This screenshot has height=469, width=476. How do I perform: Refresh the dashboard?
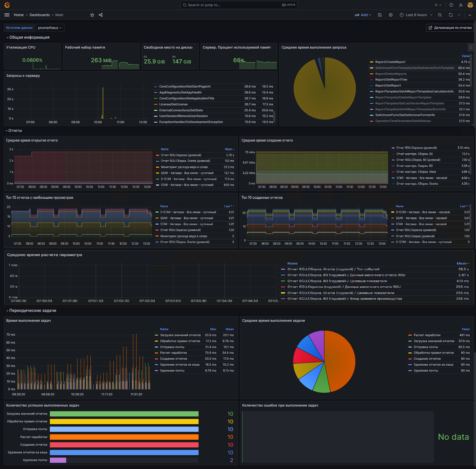tap(451, 15)
